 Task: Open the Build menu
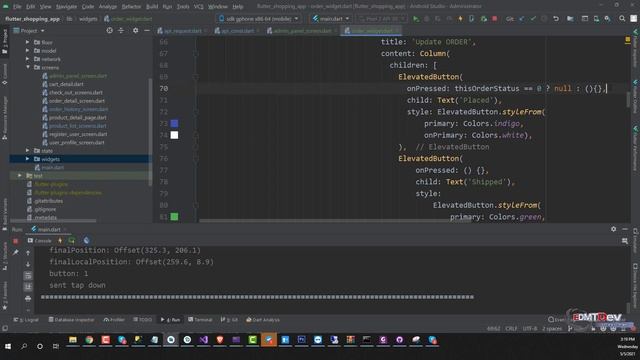click(152, 7)
